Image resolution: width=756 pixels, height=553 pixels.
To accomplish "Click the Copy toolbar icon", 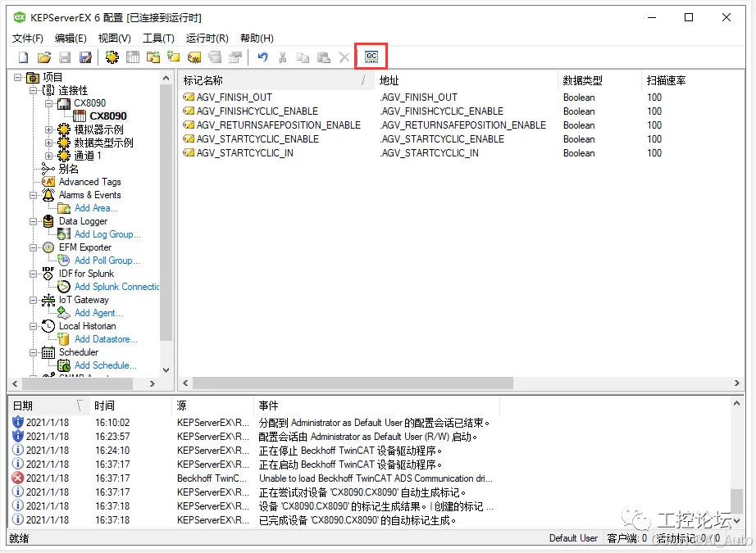I will [303, 57].
